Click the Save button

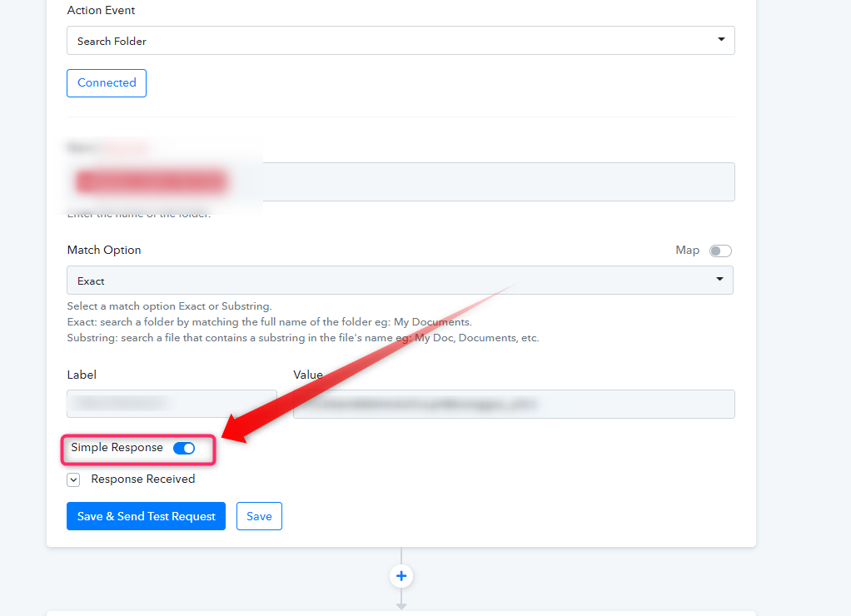[259, 516]
